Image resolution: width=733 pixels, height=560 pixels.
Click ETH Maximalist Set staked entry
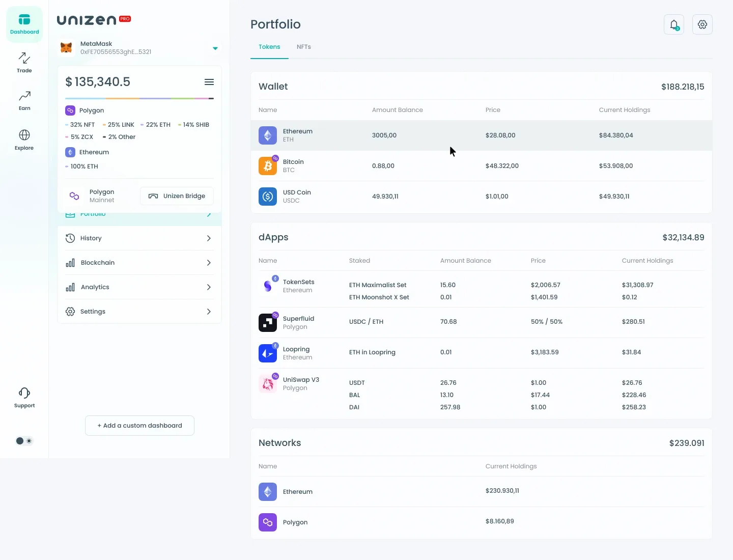click(x=378, y=285)
